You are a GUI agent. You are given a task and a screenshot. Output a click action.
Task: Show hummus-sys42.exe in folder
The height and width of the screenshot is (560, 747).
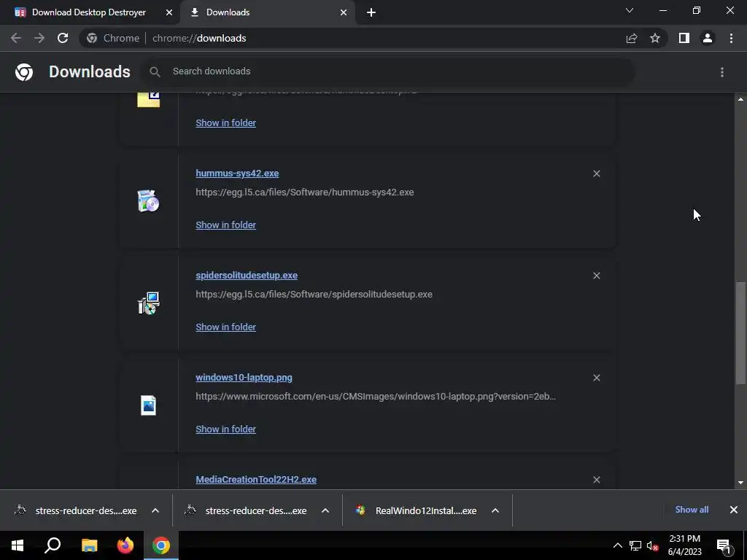(x=226, y=225)
